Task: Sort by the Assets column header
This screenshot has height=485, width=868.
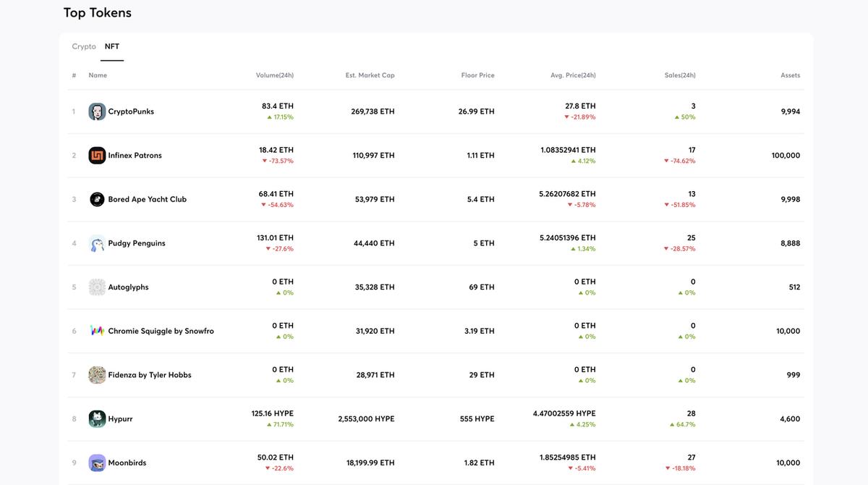Action: (x=791, y=75)
